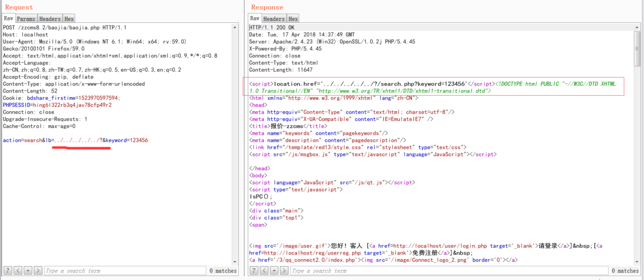Viewport: 644px width, 280px height.
Task: Click the Request search next '>' button
Action: click(x=37, y=271)
